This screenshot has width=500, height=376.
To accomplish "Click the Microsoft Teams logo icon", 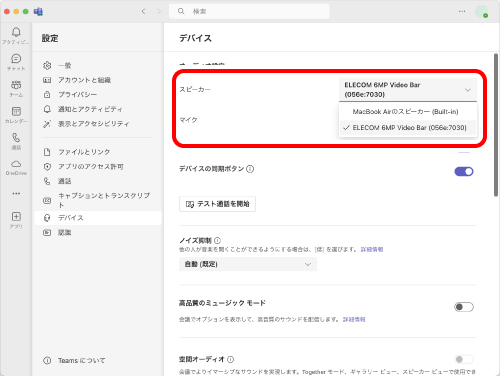I will (38, 12).
